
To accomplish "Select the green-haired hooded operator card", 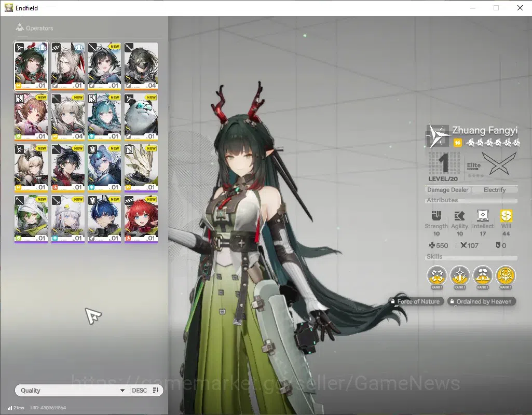I will 31,219.
